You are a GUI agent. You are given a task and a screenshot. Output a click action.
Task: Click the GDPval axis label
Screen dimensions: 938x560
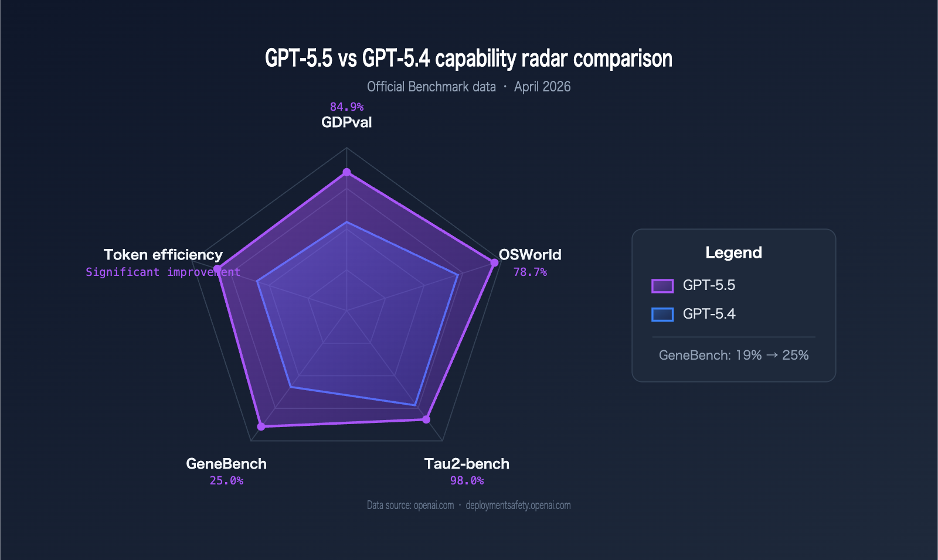(x=346, y=122)
